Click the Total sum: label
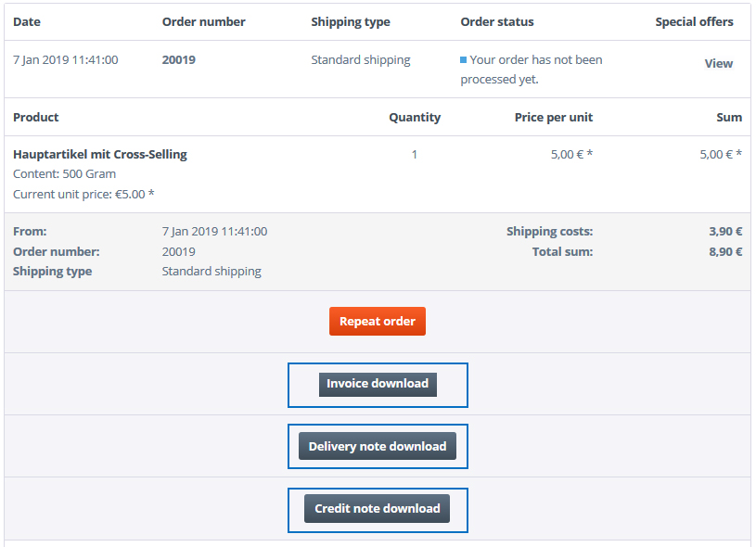The height and width of the screenshot is (547, 756). (563, 251)
